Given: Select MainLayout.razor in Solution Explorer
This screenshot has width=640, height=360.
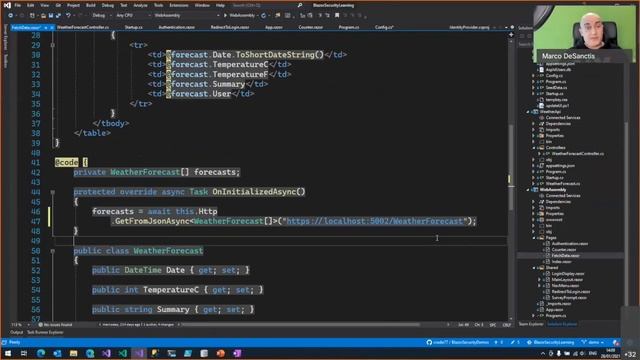Looking at the screenshot, I should (567, 280).
